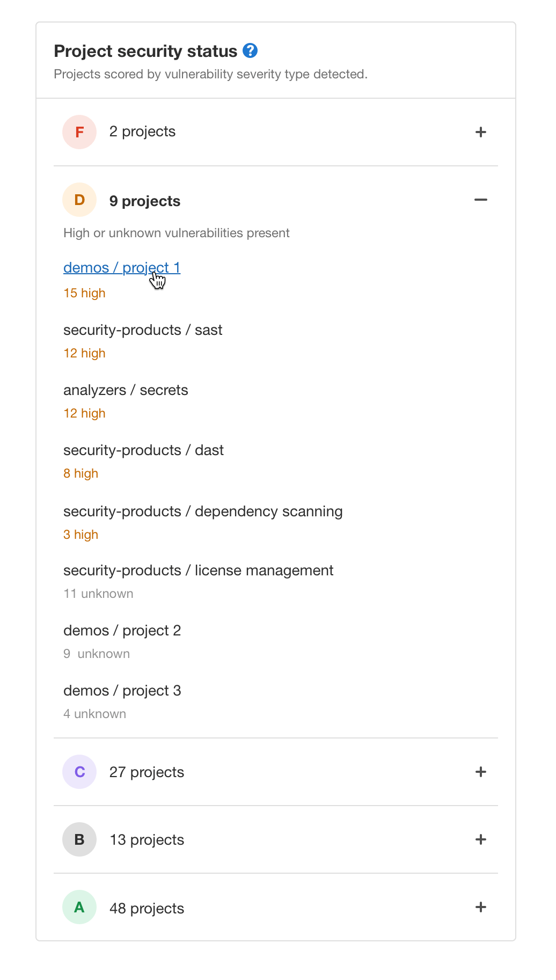
Task: Select the D grade badge
Action: tap(79, 200)
